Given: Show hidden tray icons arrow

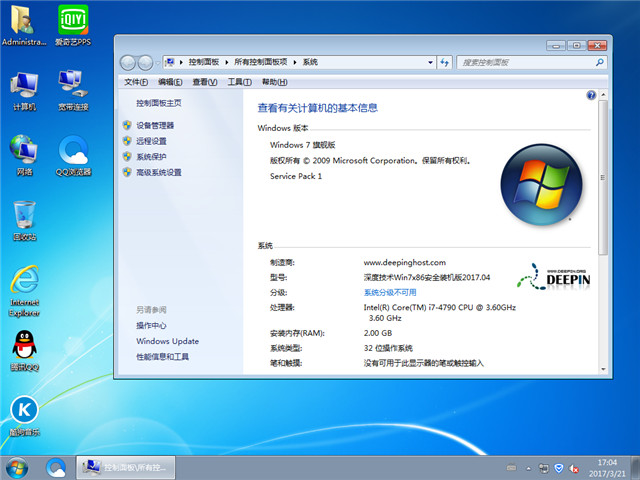Looking at the screenshot, I should [529, 468].
